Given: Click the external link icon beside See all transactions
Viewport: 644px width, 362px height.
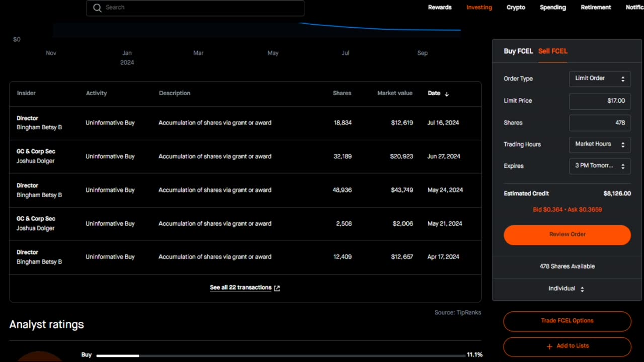Looking at the screenshot, I should click(277, 288).
